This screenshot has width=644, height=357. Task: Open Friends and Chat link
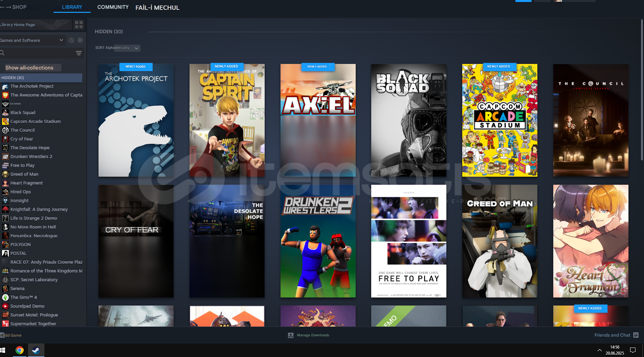point(612,335)
